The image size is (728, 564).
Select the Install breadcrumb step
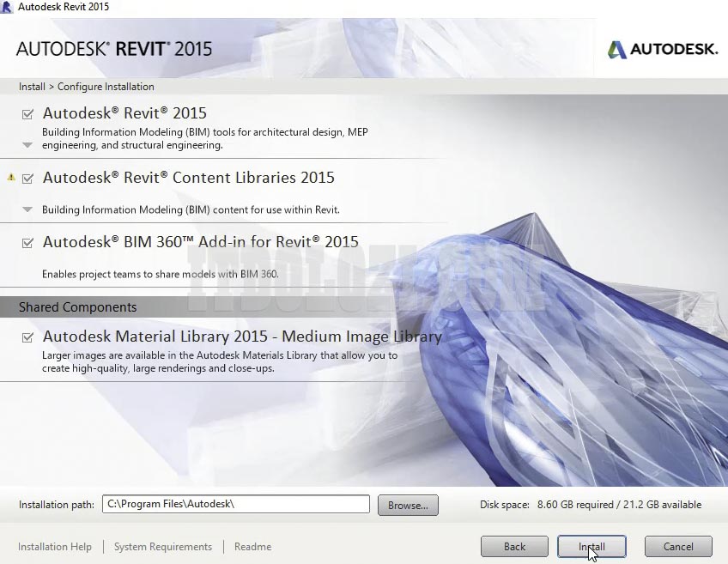click(x=32, y=86)
